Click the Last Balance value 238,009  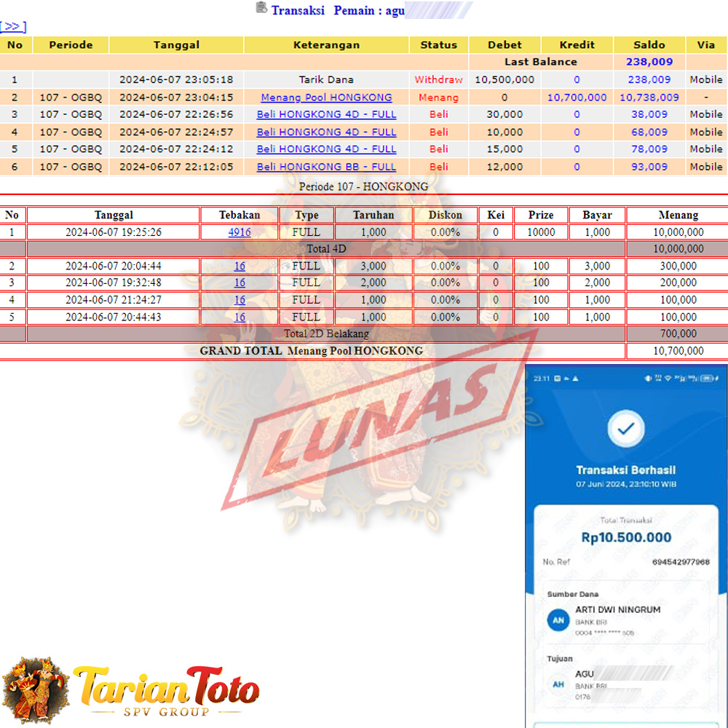tap(649, 62)
